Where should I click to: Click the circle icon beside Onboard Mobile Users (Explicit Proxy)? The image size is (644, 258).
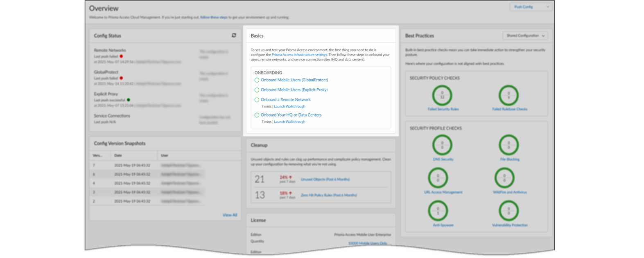pyautogui.click(x=257, y=90)
